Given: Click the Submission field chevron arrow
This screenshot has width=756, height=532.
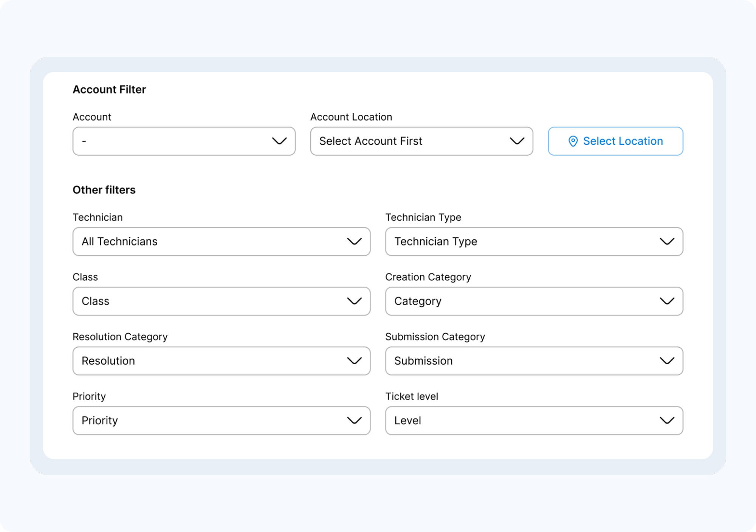Looking at the screenshot, I should point(667,361).
